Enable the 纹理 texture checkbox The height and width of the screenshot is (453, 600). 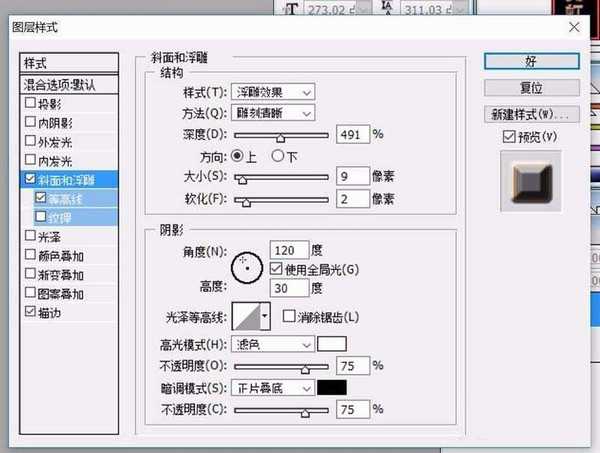[x=40, y=217]
